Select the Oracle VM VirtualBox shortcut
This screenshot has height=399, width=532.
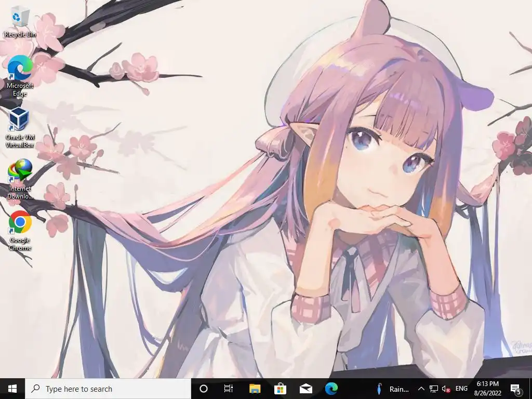20,128
